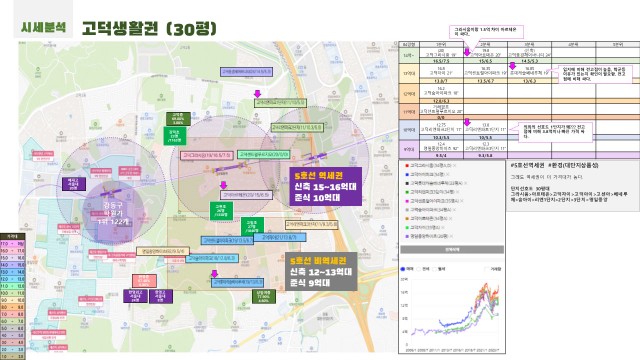Click the gray 5호선 비역세권 info box on map
The height and width of the screenshot is (360, 640).
(321, 271)
